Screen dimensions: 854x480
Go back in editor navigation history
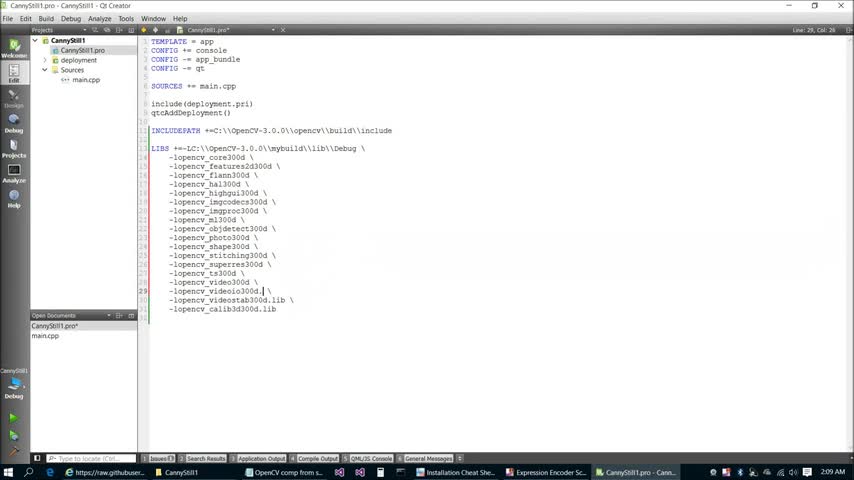point(144,30)
